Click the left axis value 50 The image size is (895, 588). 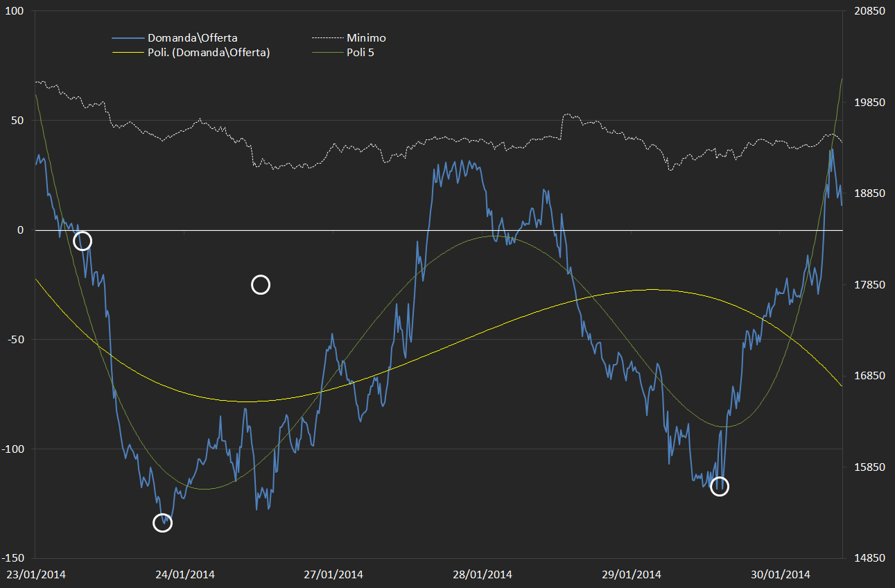[17, 121]
